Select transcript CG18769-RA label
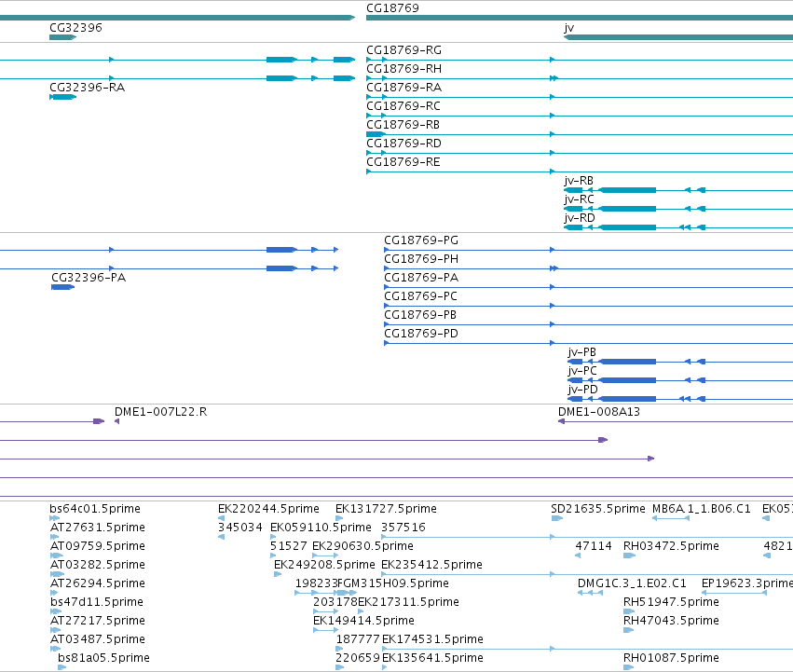 pos(403,88)
